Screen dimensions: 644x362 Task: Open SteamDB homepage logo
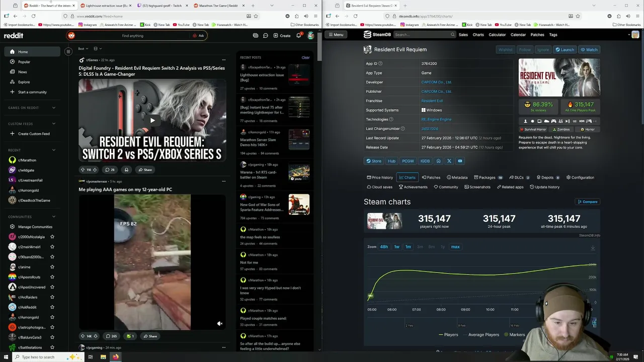(377, 35)
